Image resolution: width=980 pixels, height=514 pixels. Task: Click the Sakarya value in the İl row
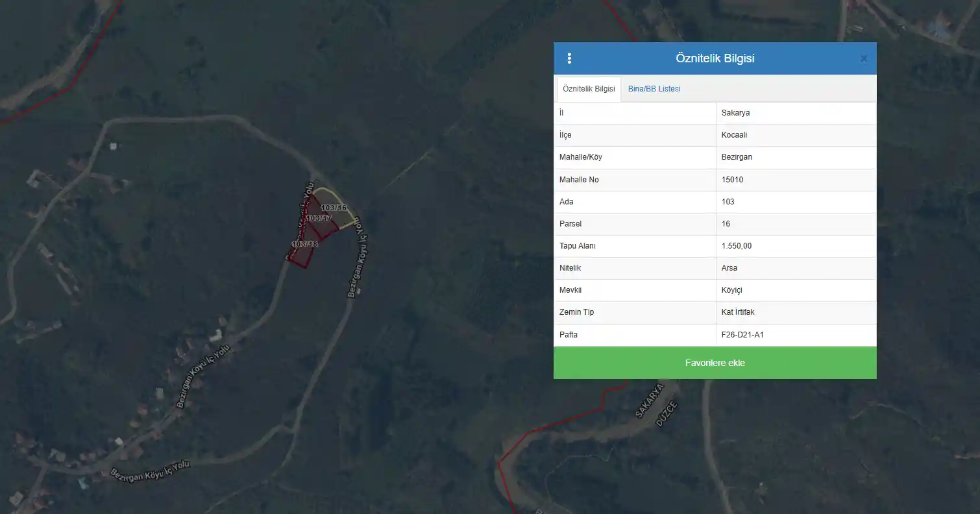[736, 113]
